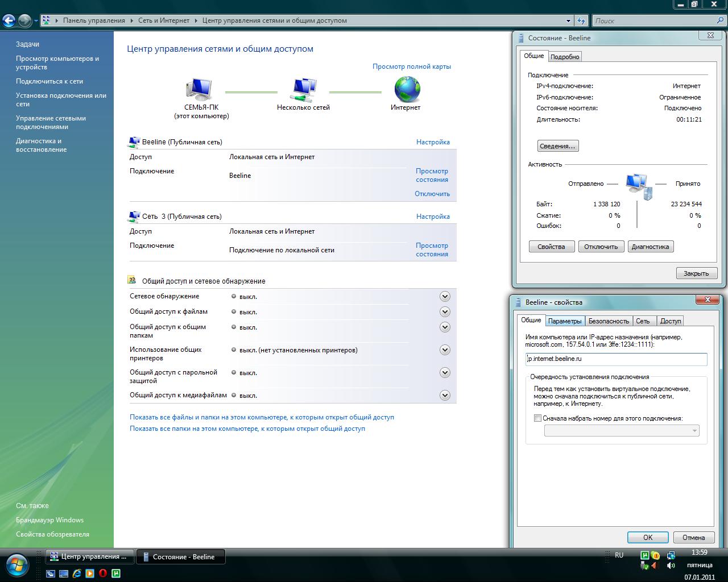Open Просмотр полной карты link
The image size is (728, 582).
click(x=412, y=66)
